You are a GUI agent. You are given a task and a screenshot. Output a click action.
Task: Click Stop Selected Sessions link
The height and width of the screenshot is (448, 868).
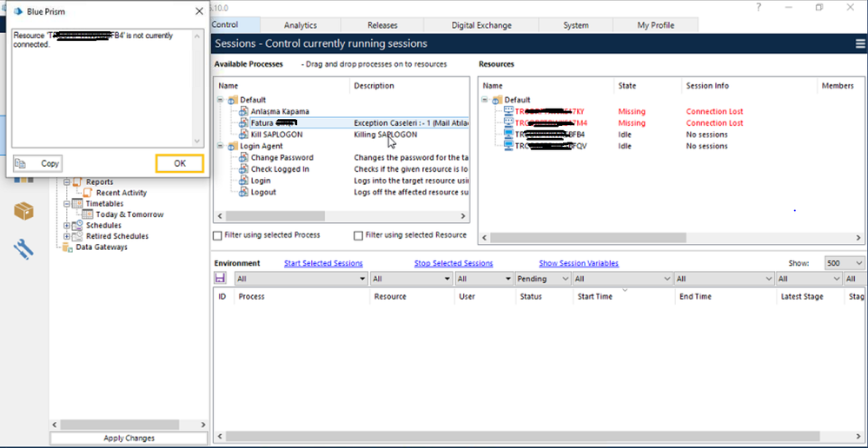pos(454,263)
